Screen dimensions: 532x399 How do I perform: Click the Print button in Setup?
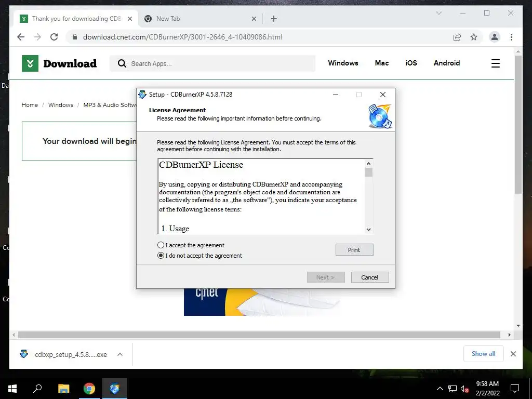354,250
